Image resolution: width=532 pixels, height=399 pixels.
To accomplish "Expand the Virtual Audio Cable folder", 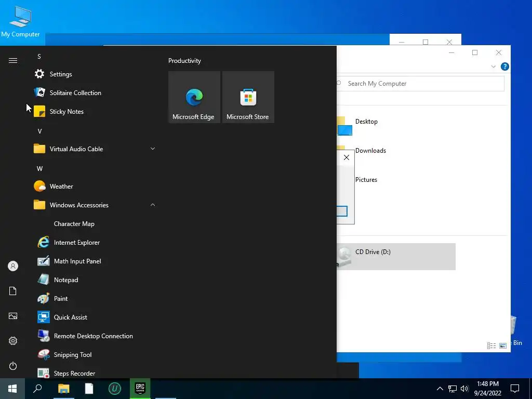I will click(x=95, y=149).
